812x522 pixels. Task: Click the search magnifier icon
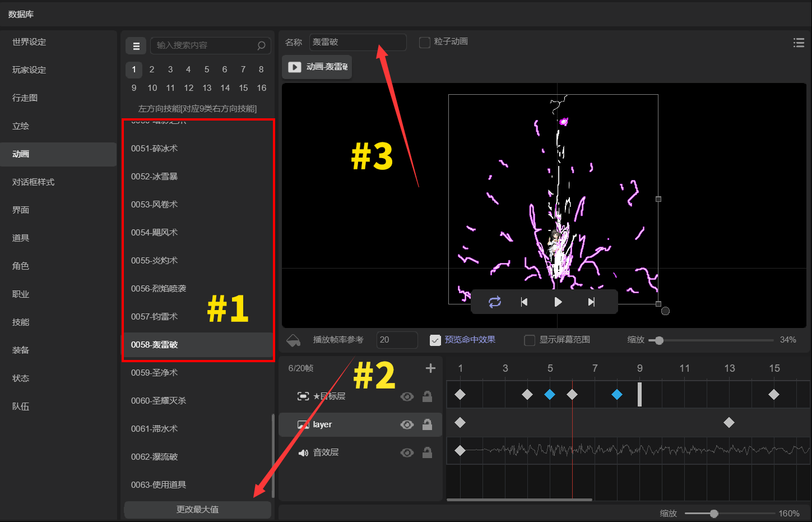pos(261,45)
